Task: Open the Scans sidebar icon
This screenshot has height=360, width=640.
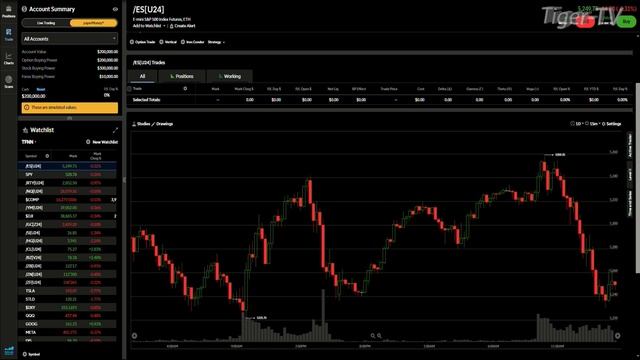Action: click(x=9, y=82)
